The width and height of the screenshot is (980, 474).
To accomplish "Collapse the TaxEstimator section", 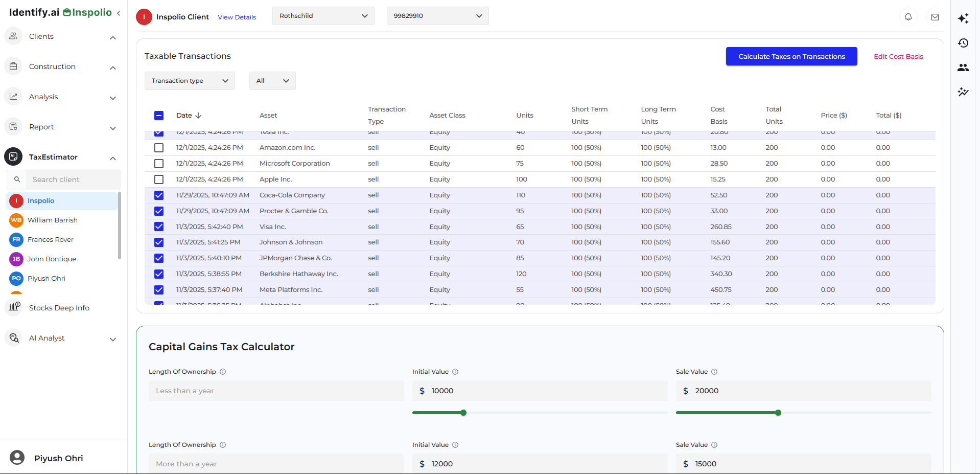I will pos(112,157).
